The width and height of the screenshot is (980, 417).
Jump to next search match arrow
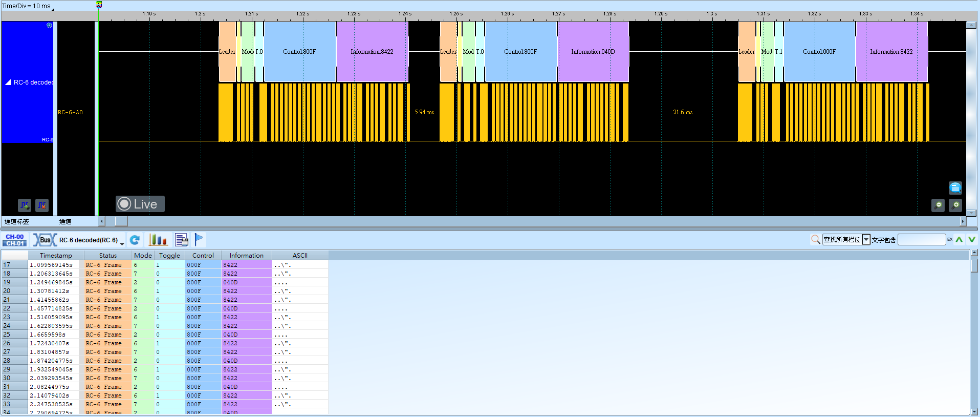click(972, 240)
